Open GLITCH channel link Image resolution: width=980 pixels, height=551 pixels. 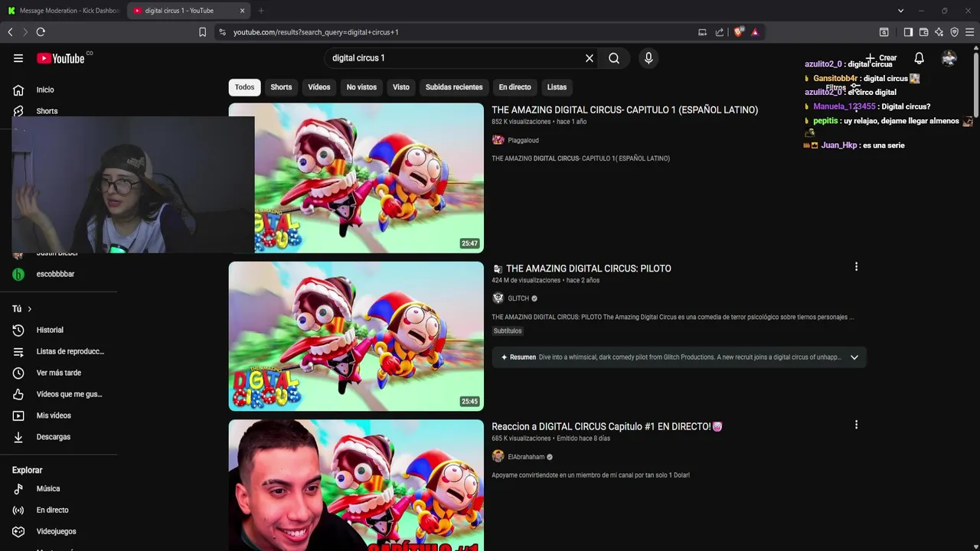pyautogui.click(x=518, y=298)
